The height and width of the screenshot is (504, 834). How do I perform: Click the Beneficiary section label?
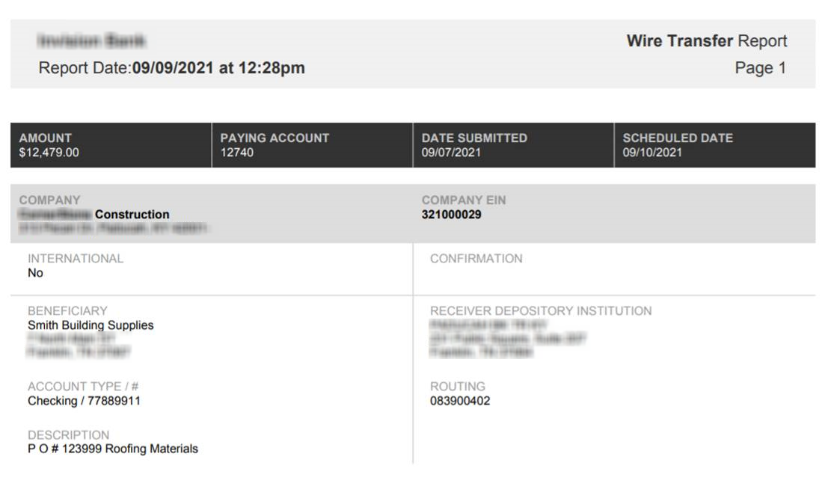point(67,311)
